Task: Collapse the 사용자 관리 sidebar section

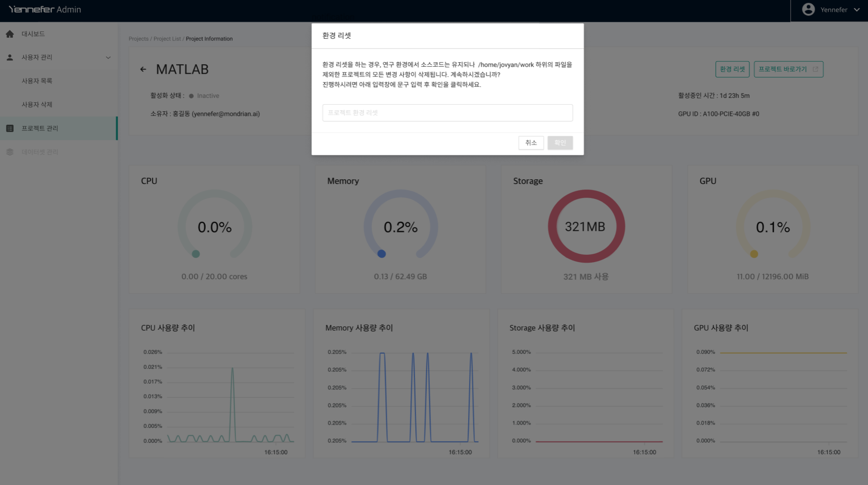Action: click(x=108, y=57)
